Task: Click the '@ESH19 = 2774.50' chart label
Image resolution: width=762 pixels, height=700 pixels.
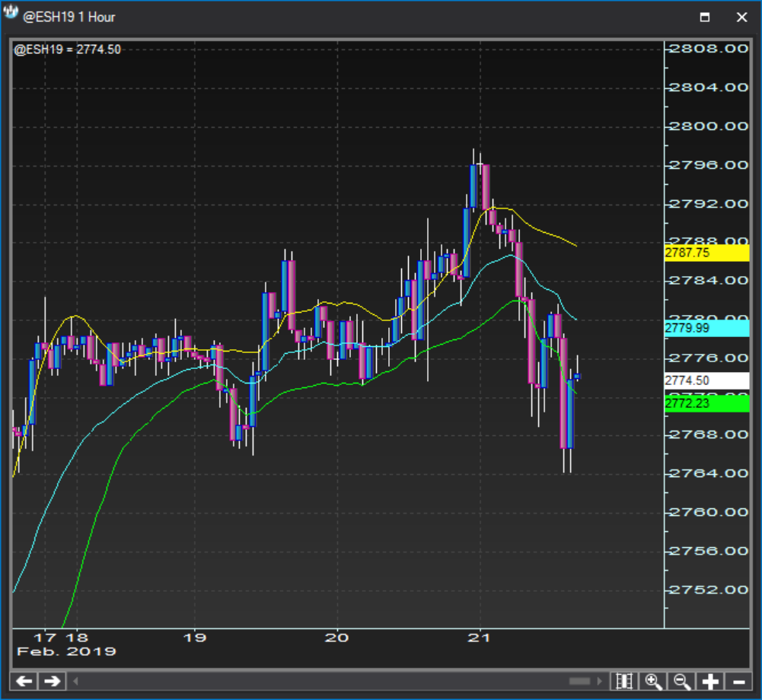Action: click(68, 49)
